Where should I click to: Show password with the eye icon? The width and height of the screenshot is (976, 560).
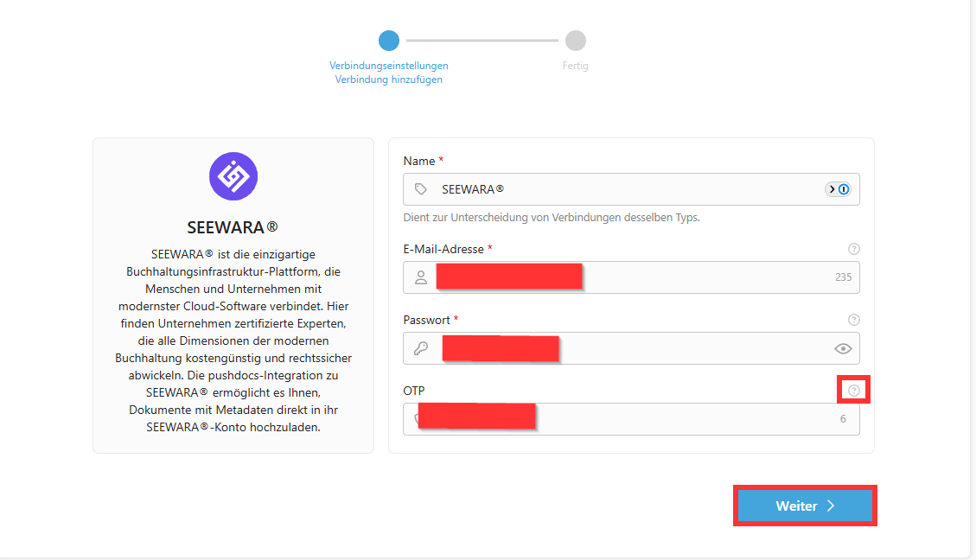tap(843, 348)
